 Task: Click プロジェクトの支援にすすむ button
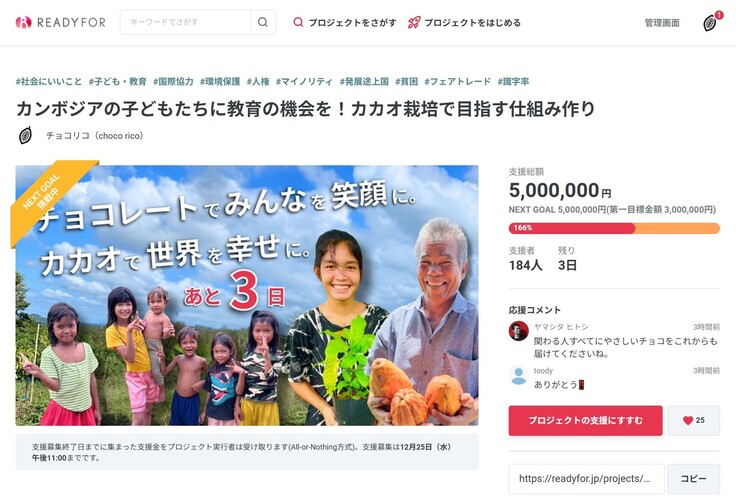click(x=585, y=421)
